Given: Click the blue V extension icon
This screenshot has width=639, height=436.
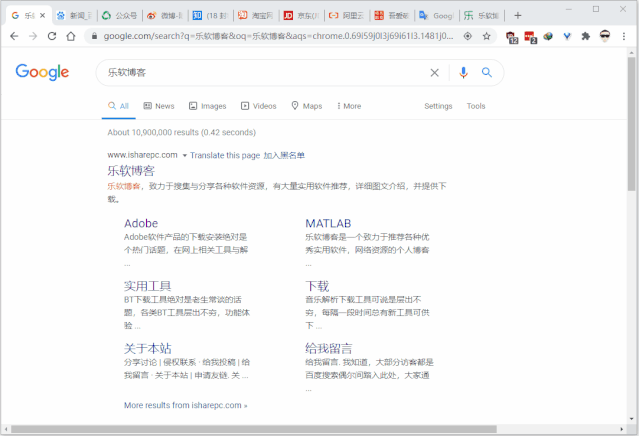Looking at the screenshot, I should [x=567, y=36].
